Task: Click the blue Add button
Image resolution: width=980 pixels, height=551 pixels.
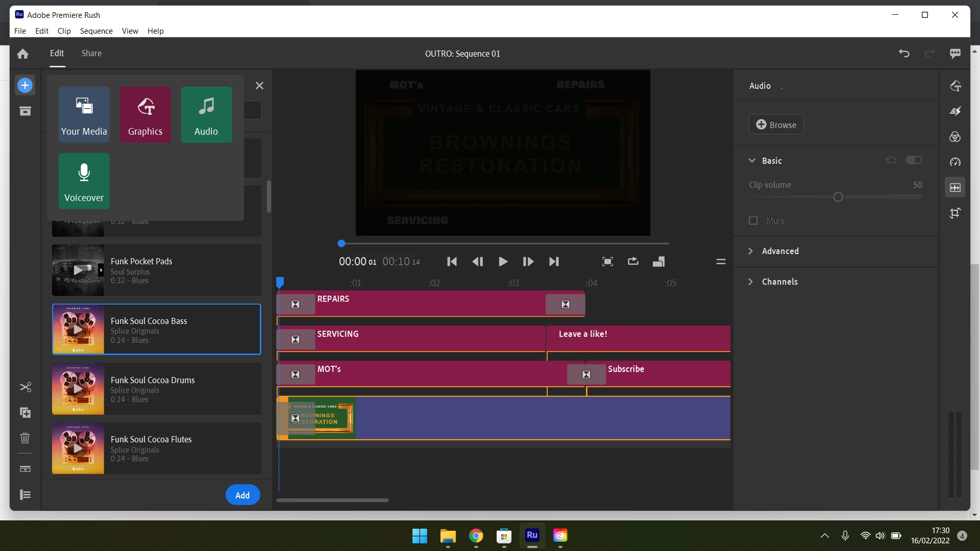Action: pyautogui.click(x=242, y=495)
